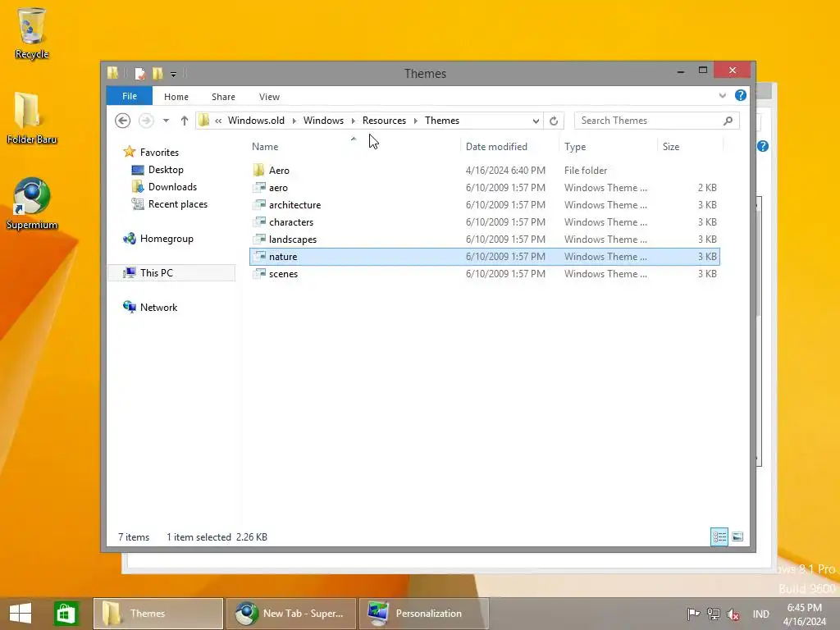840x630 pixels.
Task: Open the Windows Start button
Action: pyautogui.click(x=21, y=614)
